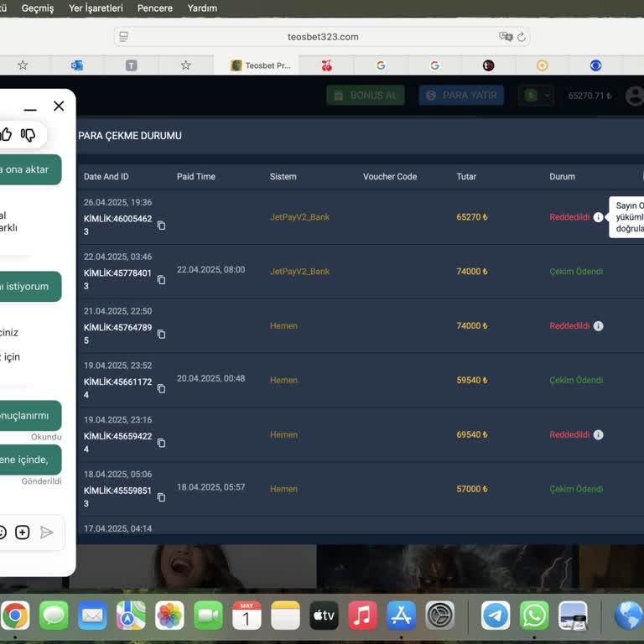The image size is (644, 644).
Task: Open WhatsApp from the Dock
Action: 534,615
